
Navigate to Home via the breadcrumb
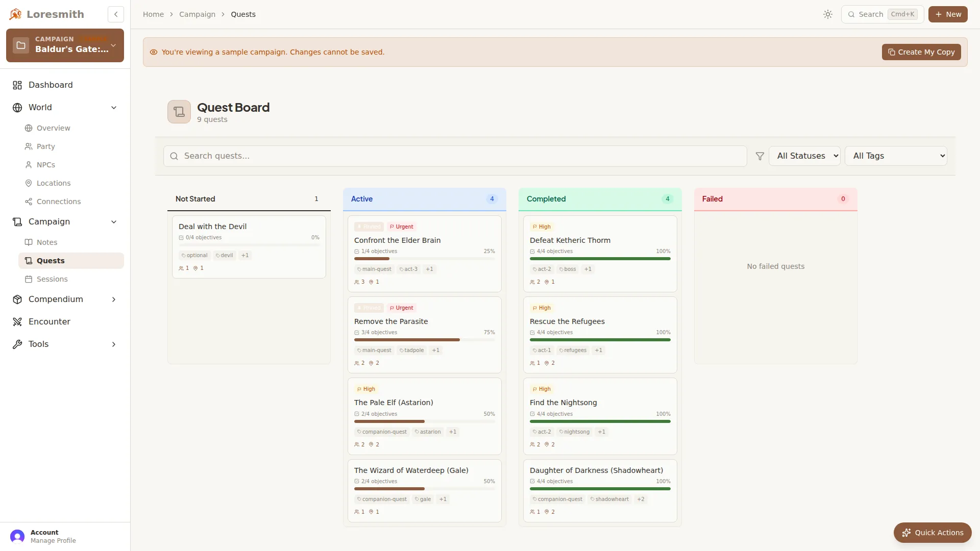coord(153,14)
